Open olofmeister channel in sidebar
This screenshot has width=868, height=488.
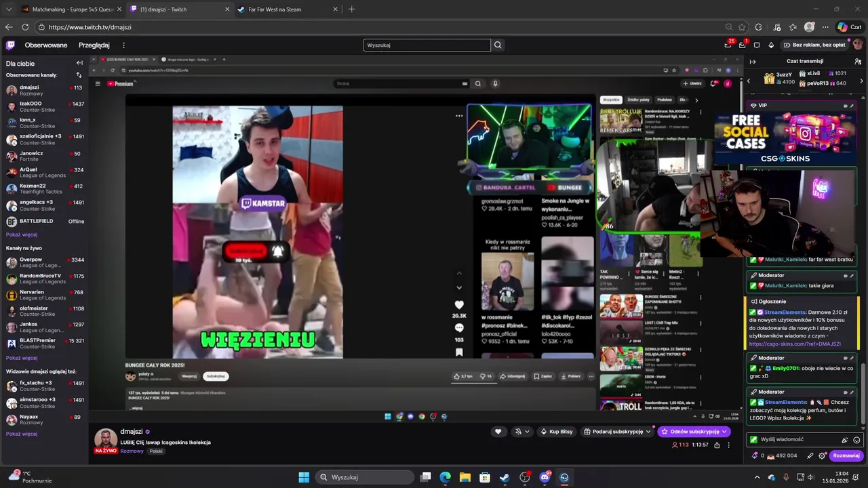pyautogui.click(x=45, y=311)
